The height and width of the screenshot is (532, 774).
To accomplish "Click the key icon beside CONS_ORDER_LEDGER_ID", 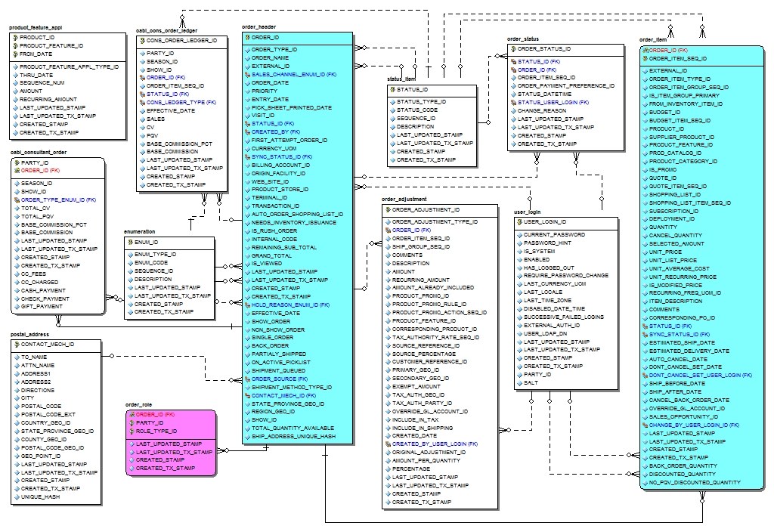I will click(x=141, y=41).
